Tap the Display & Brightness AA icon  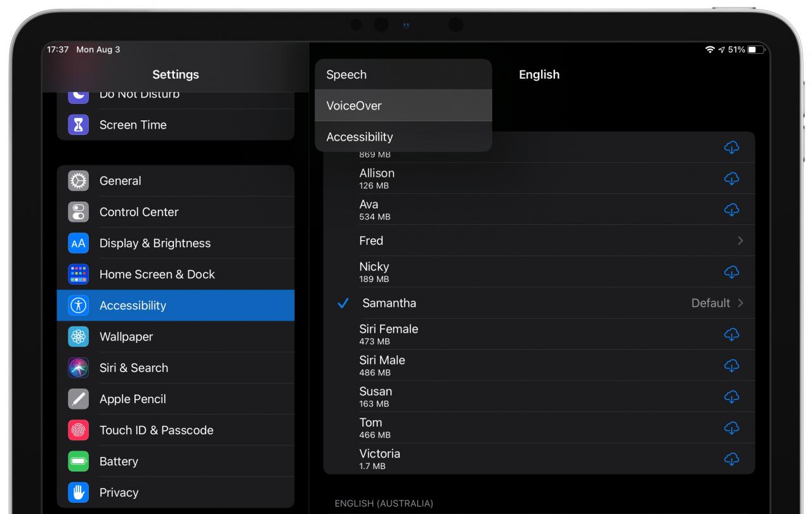(x=78, y=243)
